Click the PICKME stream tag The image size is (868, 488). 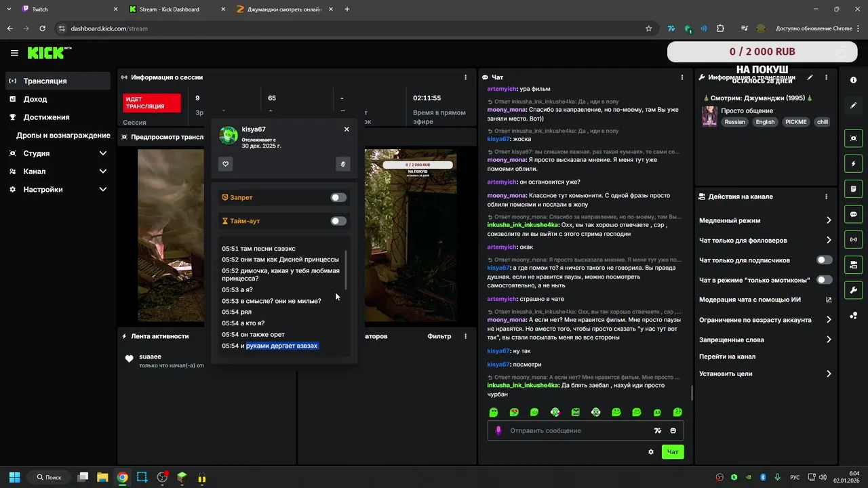click(795, 122)
